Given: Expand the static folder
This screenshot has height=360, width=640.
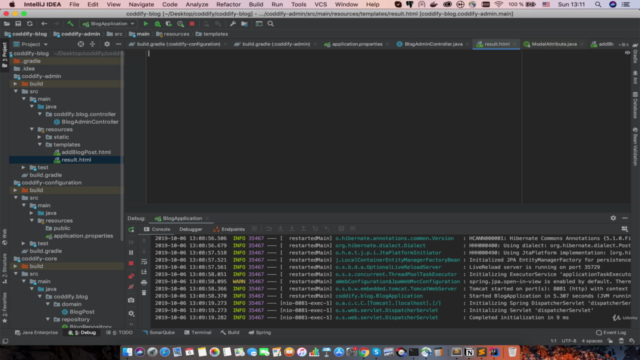Looking at the screenshot, I should tap(40, 137).
